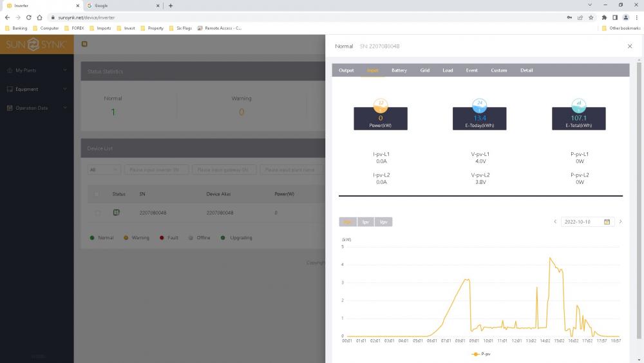Viewport: 644px width, 363px height.
Task: Open browser profile icon
Action: [x=626, y=17]
